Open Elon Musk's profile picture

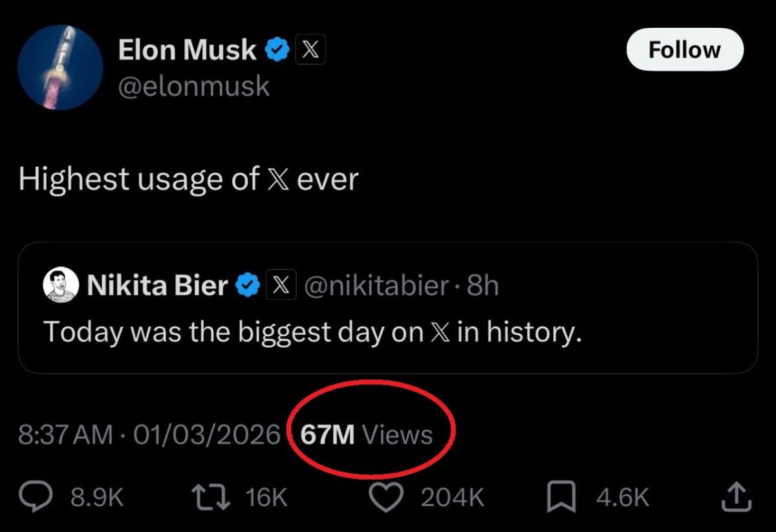tap(61, 67)
